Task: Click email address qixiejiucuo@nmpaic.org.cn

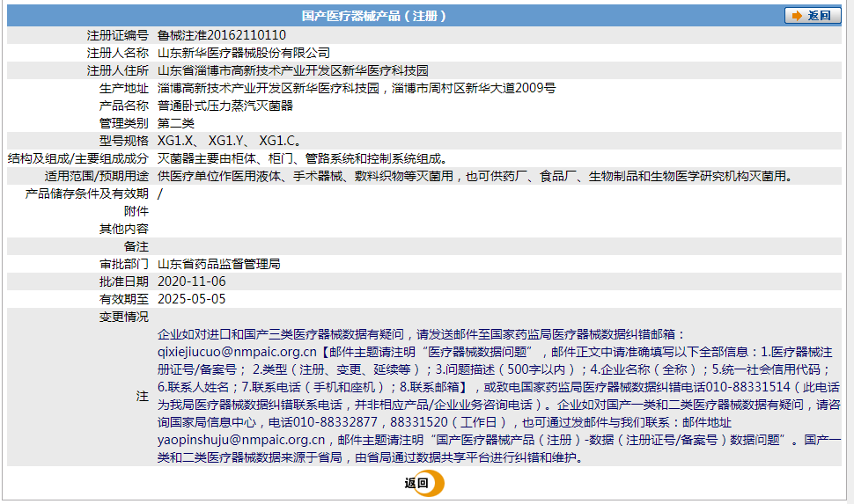Action: [x=236, y=351]
